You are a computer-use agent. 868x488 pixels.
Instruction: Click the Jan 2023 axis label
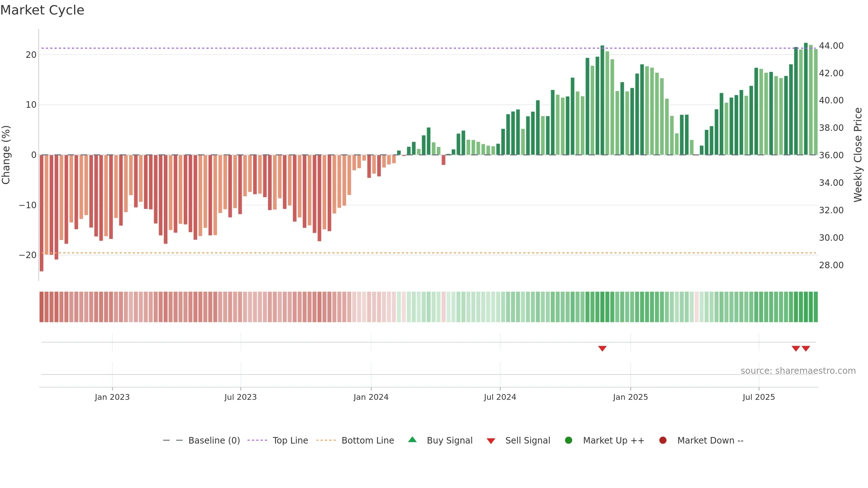point(112,397)
